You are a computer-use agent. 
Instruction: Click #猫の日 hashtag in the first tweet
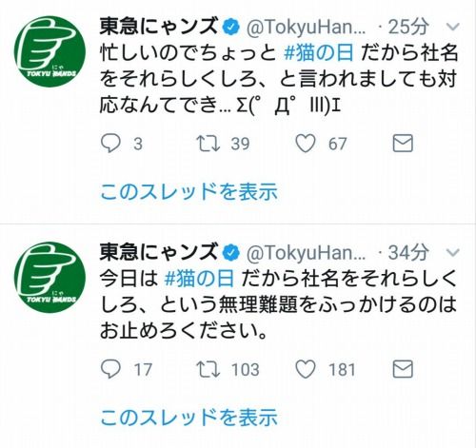pos(319,52)
